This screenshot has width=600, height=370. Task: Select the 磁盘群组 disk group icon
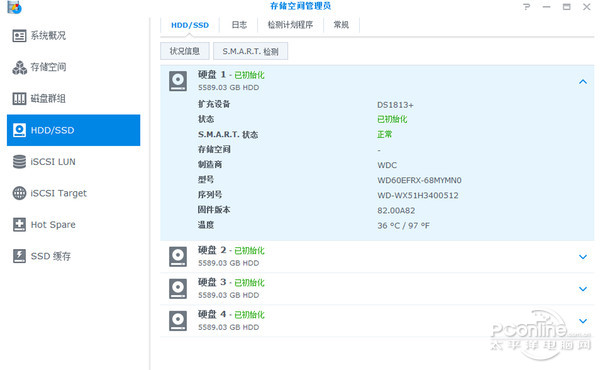pos(19,99)
